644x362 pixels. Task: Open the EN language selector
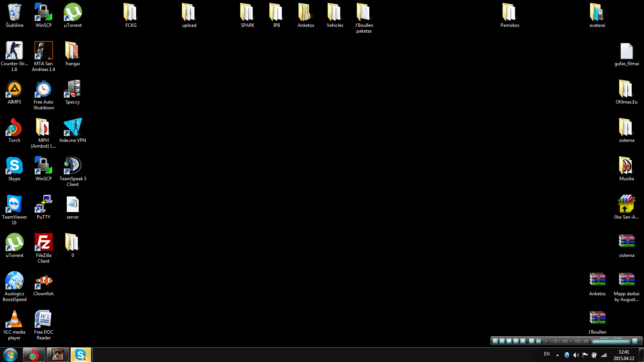547,354
